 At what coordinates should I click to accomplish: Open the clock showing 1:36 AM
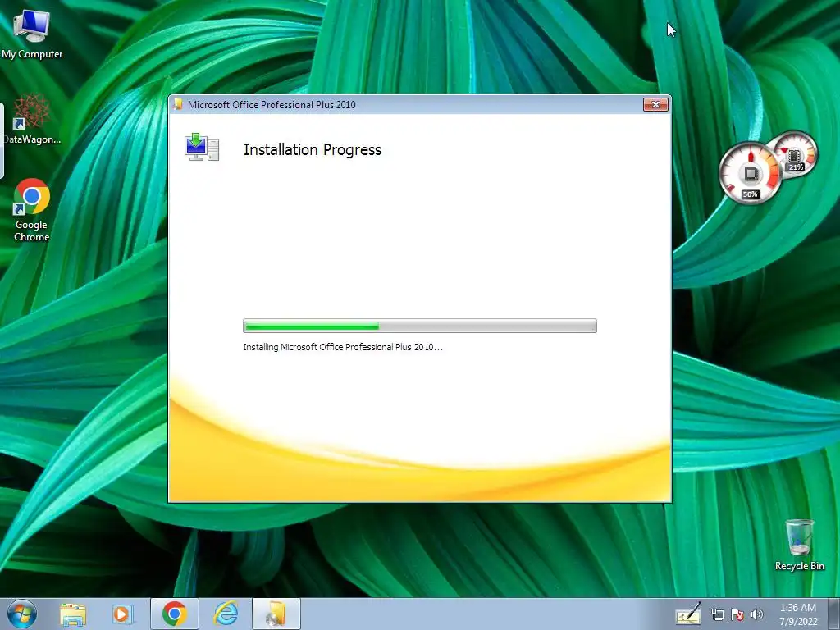[797, 614]
